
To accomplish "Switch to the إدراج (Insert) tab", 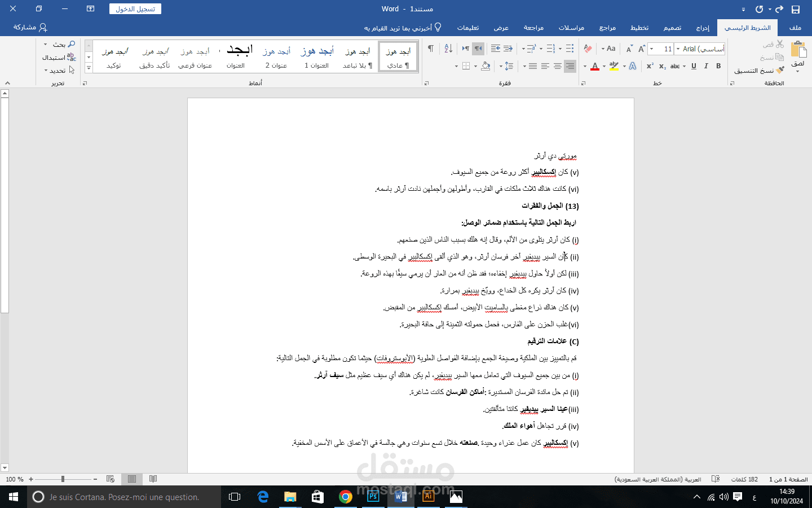I will (703, 28).
